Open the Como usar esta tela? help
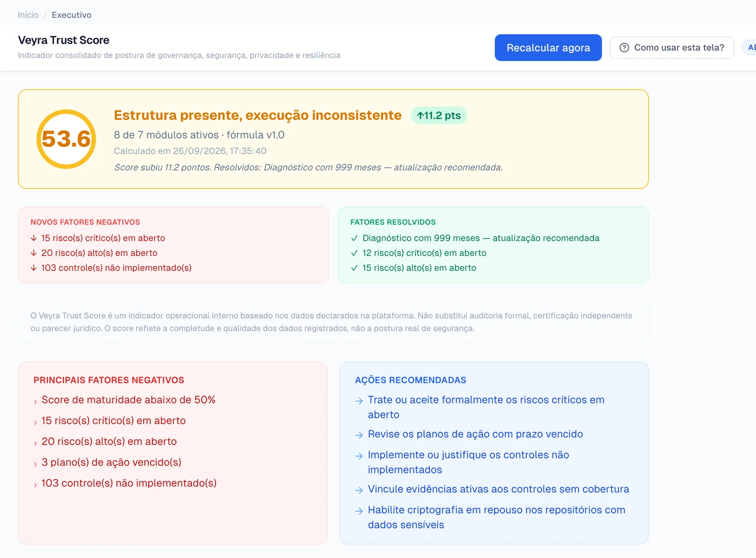Image resolution: width=756 pixels, height=558 pixels. (671, 48)
